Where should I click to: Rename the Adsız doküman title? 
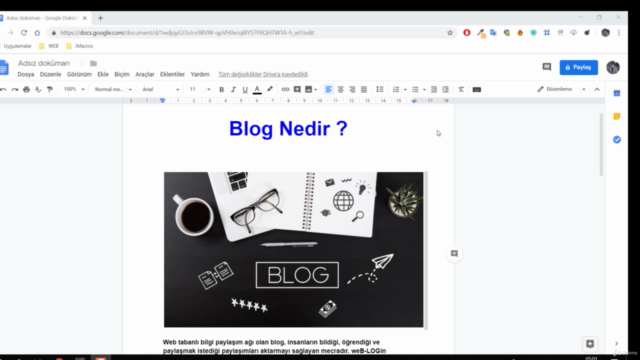click(44, 63)
